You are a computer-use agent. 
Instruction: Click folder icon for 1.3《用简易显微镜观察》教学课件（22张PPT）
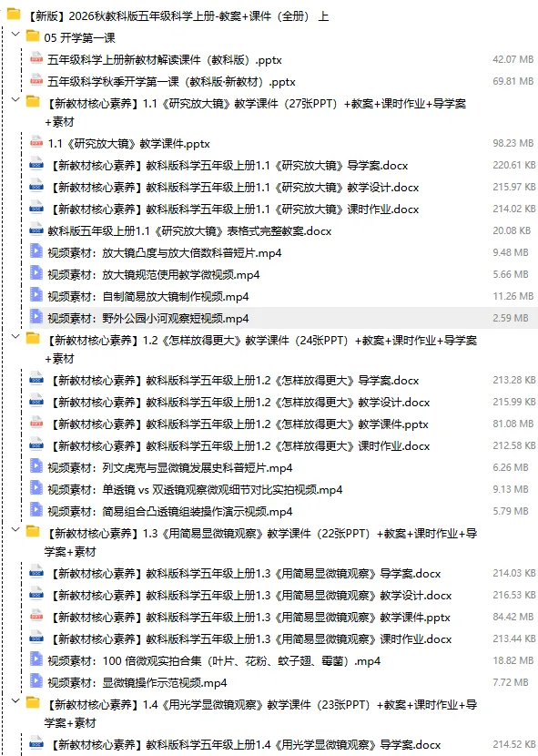32,531
